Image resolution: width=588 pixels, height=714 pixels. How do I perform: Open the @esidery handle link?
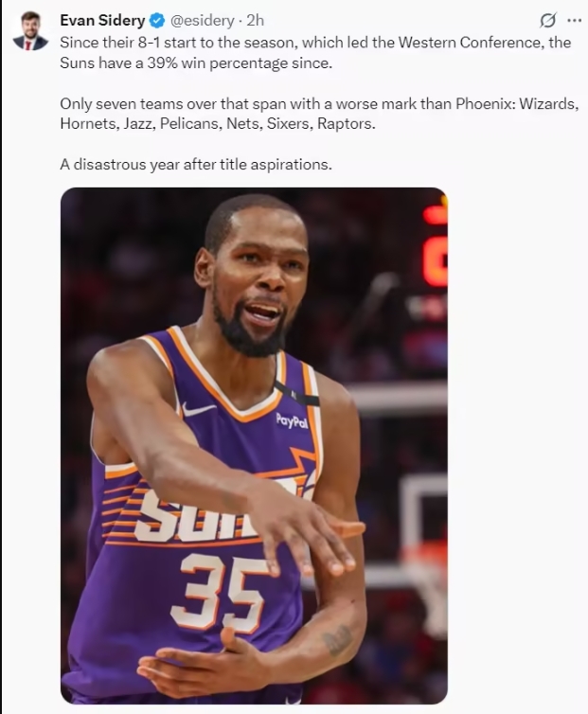pos(203,21)
